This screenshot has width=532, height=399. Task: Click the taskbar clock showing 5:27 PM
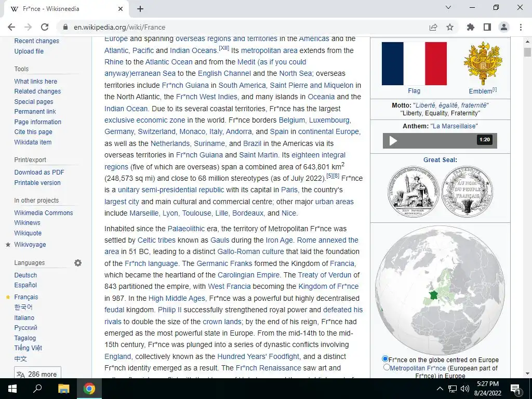(487, 389)
